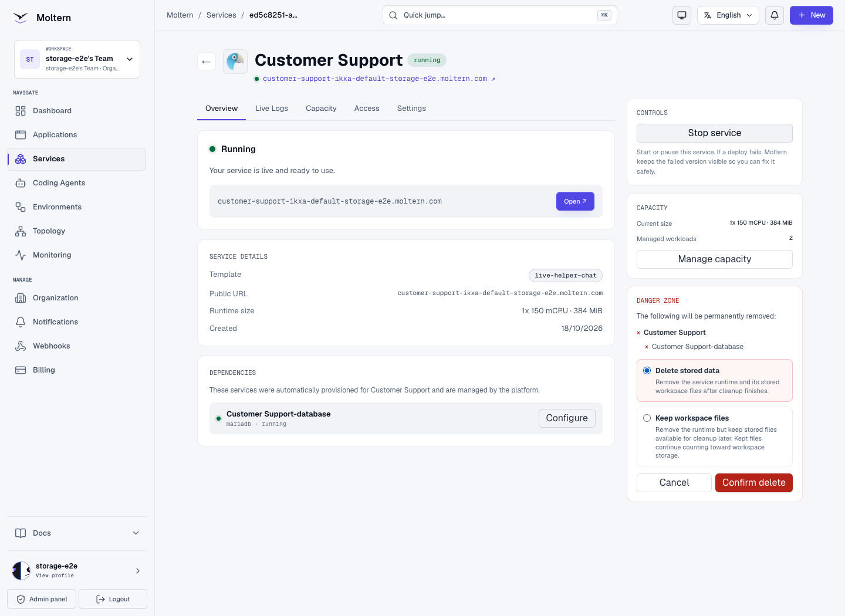Open Webhooks page
This screenshot has width=845, height=616.
pyautogui.click(x=76, y=346)
